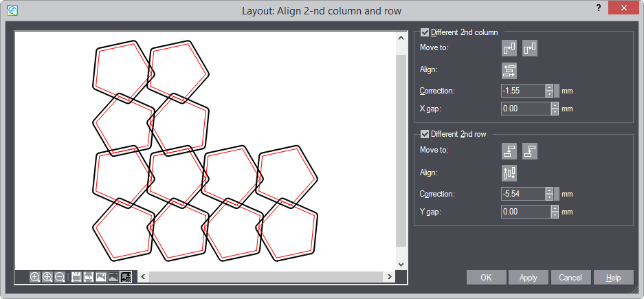This screenshot has height=299, width=644.
Task: Toggle the ruler frame view icon
Action: coord(76,277)
